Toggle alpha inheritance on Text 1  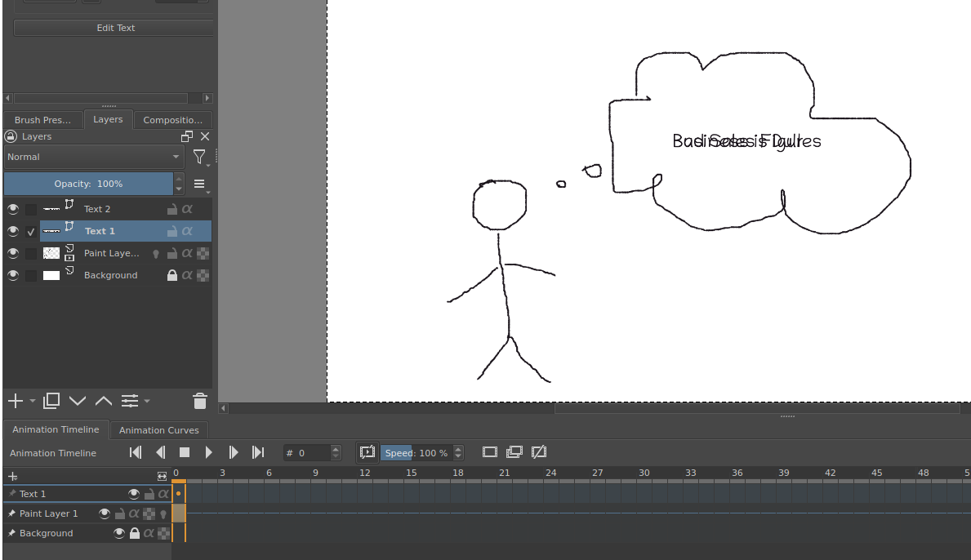(x=189, y=231)
